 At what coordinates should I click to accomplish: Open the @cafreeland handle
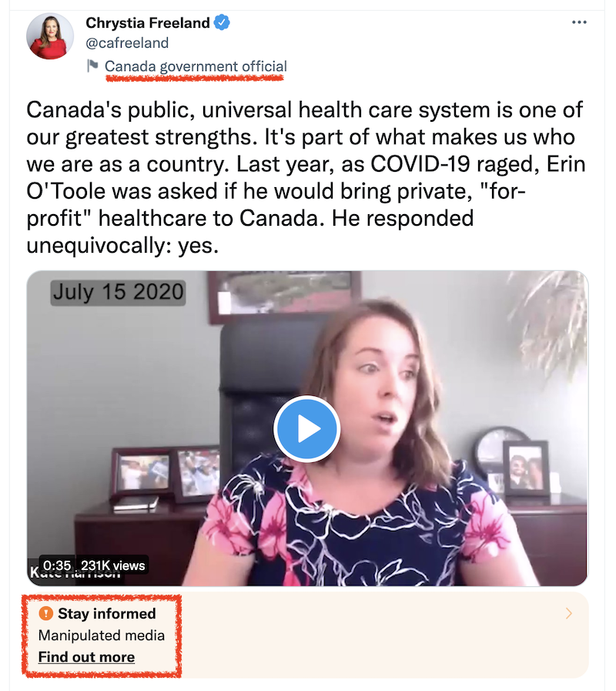pyautogui.click(x=127, y=42)
